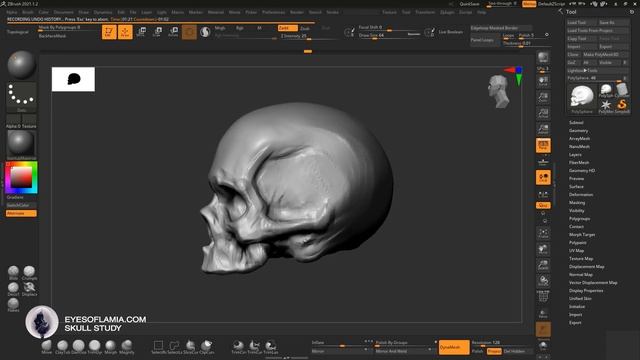Screen dimensions: 640x360
Task: Choose the ClayTubes brush
Action: tap(62, 347)
